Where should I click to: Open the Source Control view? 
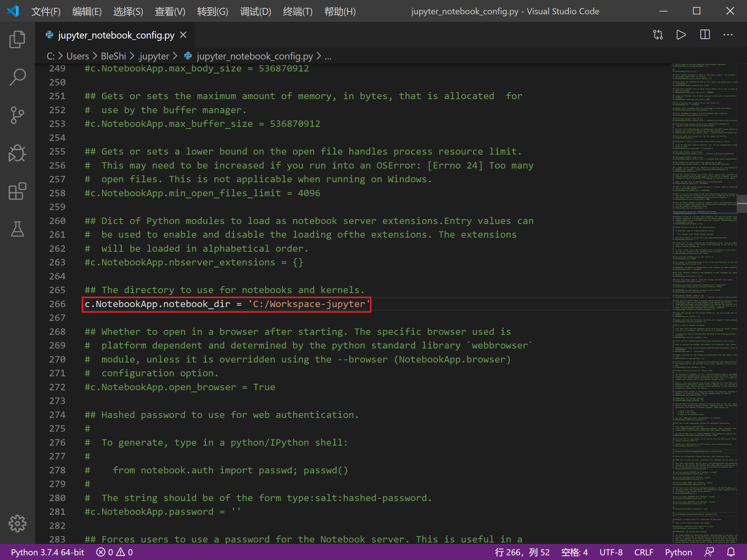(x=17, y=115)
